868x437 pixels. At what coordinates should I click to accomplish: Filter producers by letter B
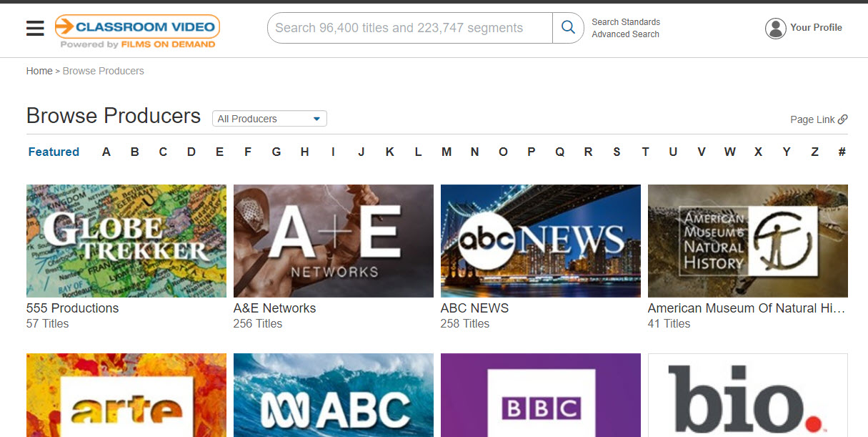(134, 152)
